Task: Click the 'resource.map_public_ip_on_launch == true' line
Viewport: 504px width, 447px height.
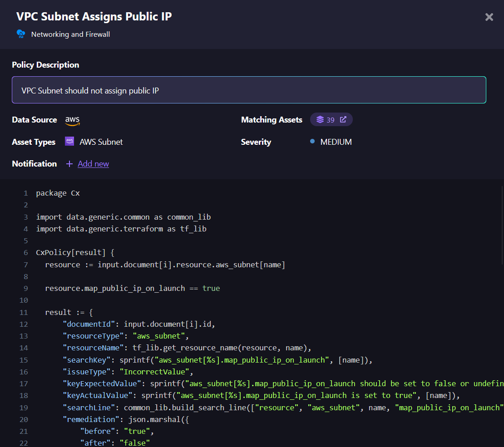Action: (133, 289)
